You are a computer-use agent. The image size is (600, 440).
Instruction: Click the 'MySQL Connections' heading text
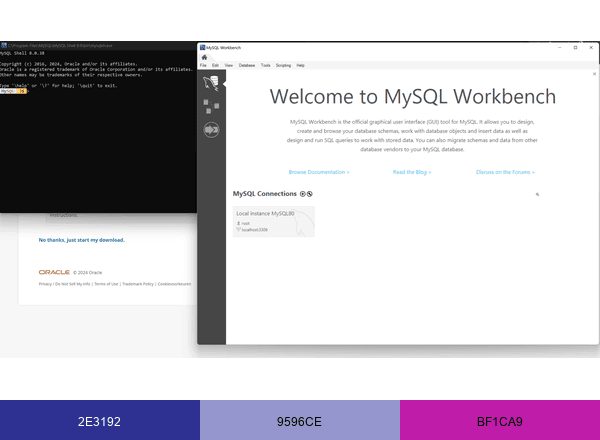click(265, 194)
